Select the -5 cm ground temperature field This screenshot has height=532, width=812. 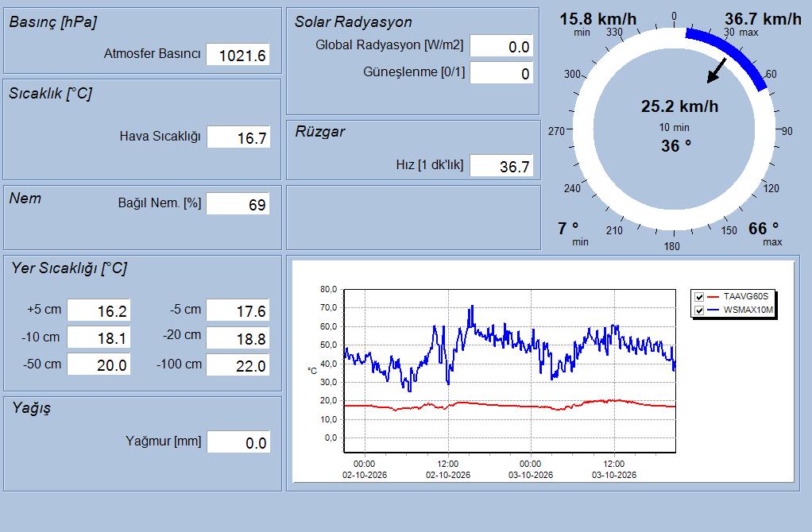pos(238,310)
